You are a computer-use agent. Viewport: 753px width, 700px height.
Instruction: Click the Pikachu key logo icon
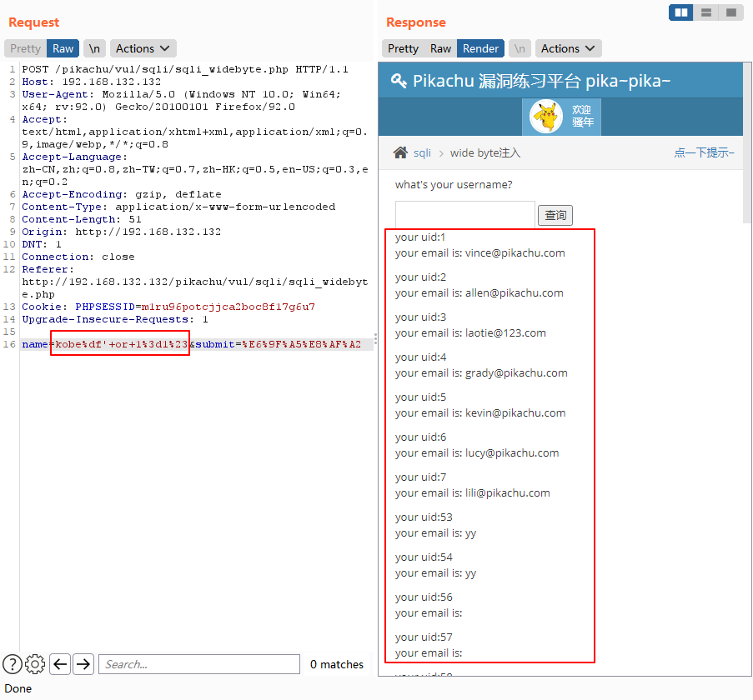[399, 81]
